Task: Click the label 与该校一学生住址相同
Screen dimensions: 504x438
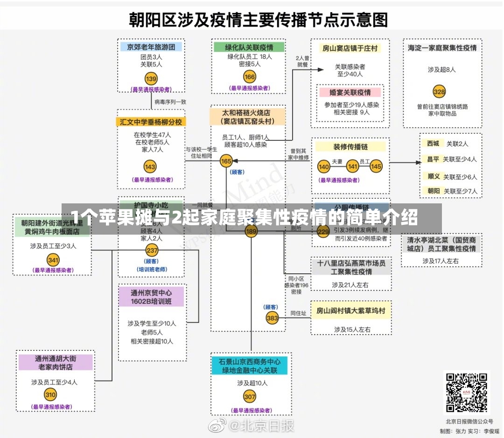Action: [202, 153]
